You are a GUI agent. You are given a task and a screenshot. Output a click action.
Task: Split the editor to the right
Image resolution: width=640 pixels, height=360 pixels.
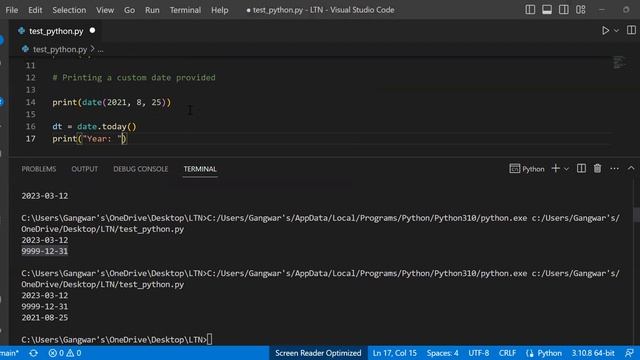[x=631, y=30]
